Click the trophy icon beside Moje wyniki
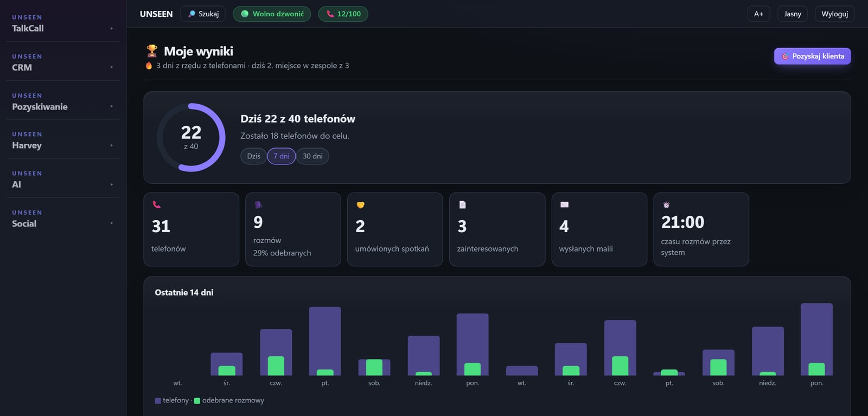 click(x=152, y=51)
